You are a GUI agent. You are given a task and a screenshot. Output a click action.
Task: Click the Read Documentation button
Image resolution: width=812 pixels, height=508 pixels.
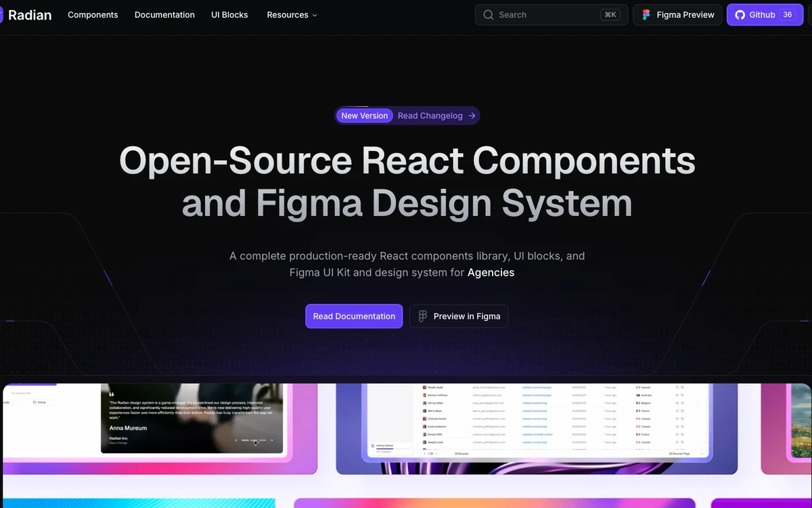(x=354, y=316)
